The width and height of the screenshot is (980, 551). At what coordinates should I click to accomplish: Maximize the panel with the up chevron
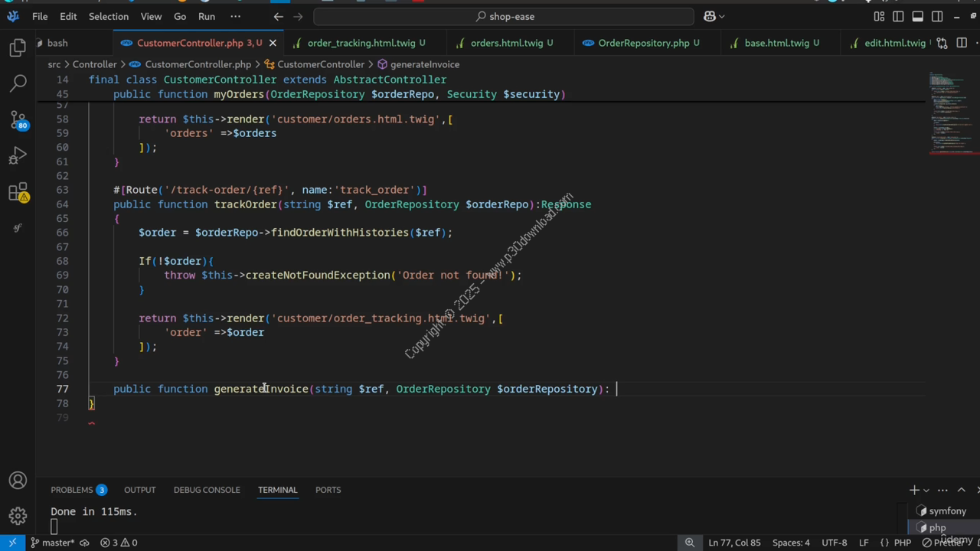point(962,490)
